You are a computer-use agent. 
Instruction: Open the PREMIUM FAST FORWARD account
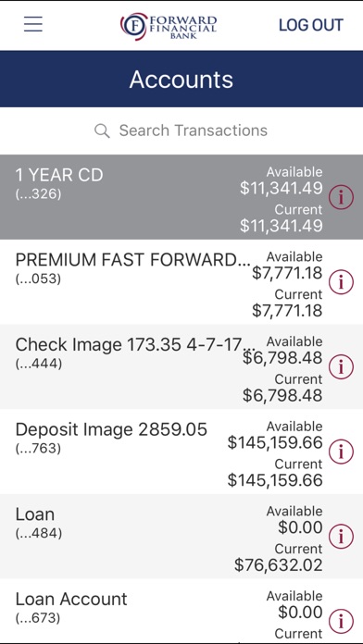[181, 282]
